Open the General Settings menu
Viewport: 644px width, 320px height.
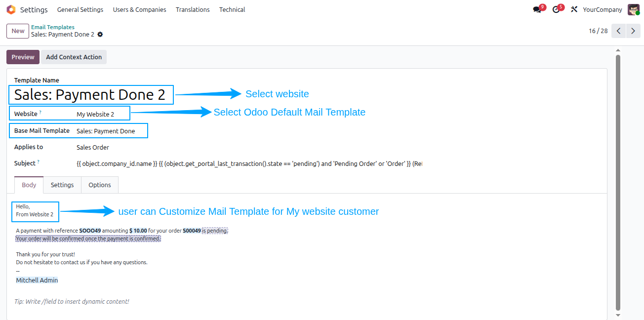80,9
